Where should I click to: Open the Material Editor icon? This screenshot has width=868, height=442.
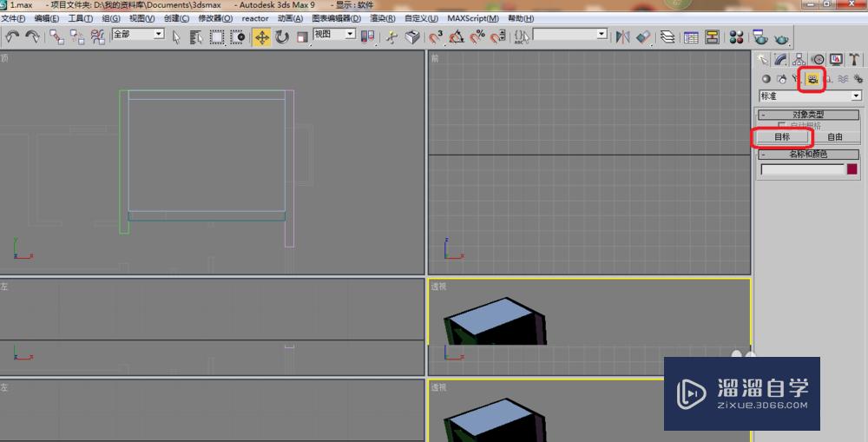point(736,36)
